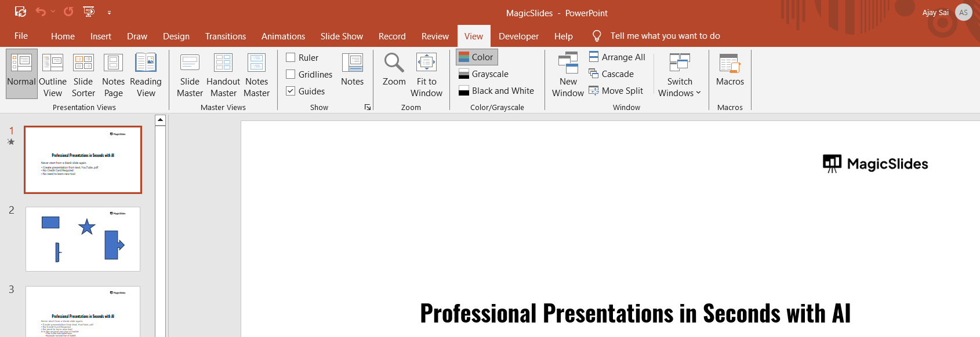Open a New Window

568,75
